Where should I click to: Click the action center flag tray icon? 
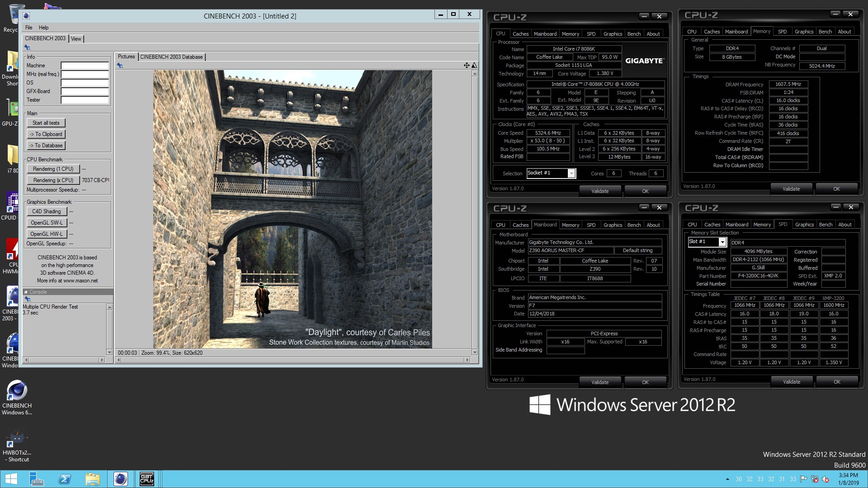pos(803,479)
